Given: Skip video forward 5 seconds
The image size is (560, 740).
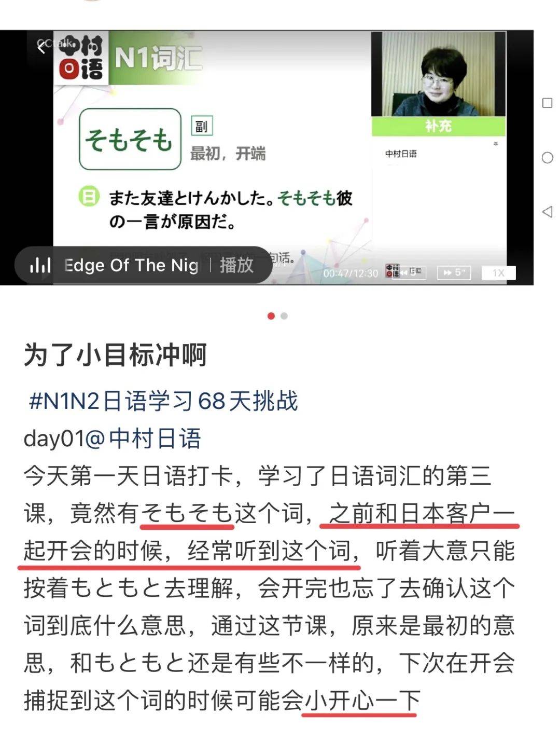Looking at the screenshot, I should [454, 272].
